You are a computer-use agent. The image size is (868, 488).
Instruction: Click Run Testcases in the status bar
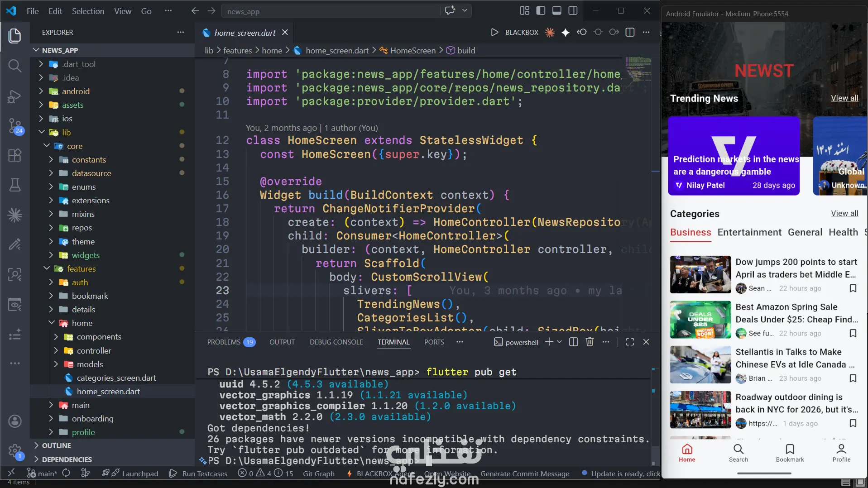pyautogui.click(x=198, y=474)
